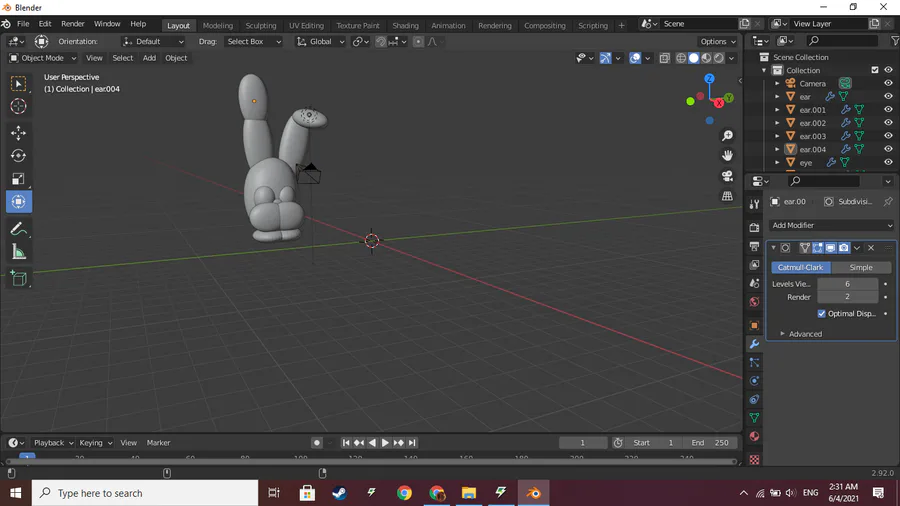Open the Tool properties tab
Screen dimensions: 900x506
[x=754, y=204]
